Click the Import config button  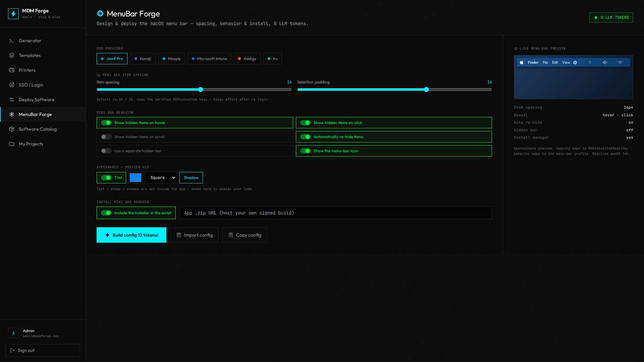[194, 235]
